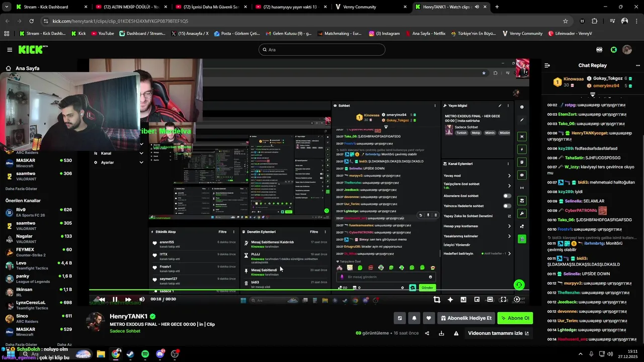Image resolution: width=644 pixels, height=362 pixels.
Task: Expand the gift leaderboard under Kinowaaa
Action: tap(593, 95)
